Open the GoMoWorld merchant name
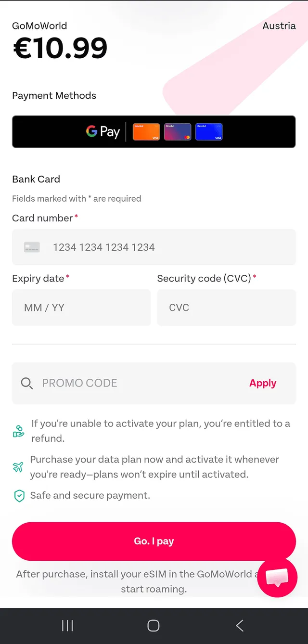The image size is (308, 644). pyautogui.click(x=39, y=26)
